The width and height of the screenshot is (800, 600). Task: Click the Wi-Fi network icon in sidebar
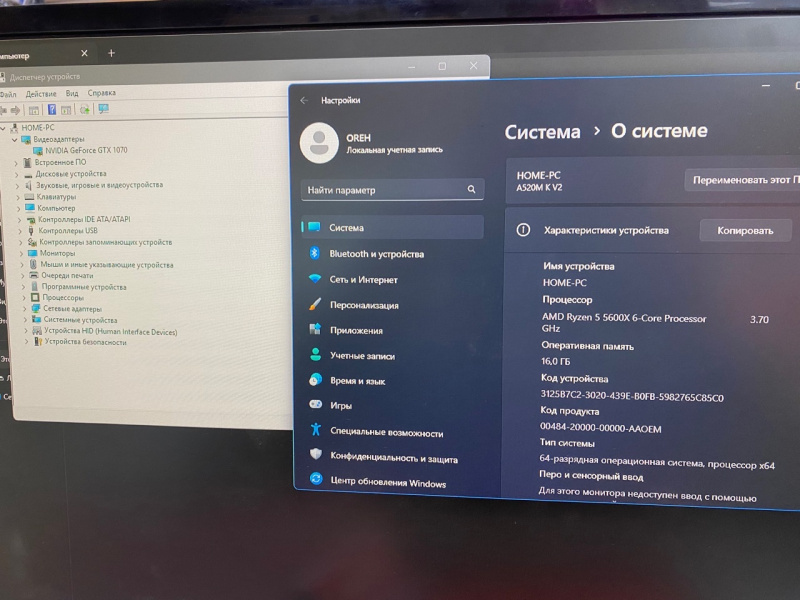coord(315,279)
